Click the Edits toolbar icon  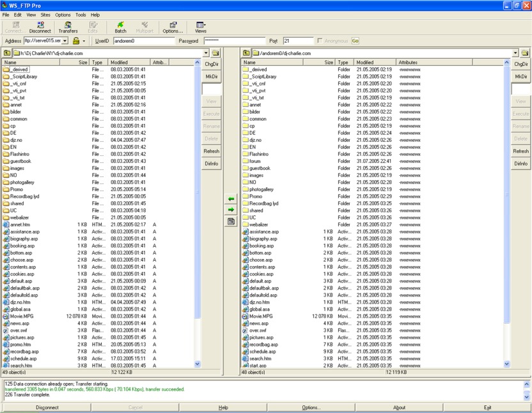pyautogui.click(x=93, y=27)
